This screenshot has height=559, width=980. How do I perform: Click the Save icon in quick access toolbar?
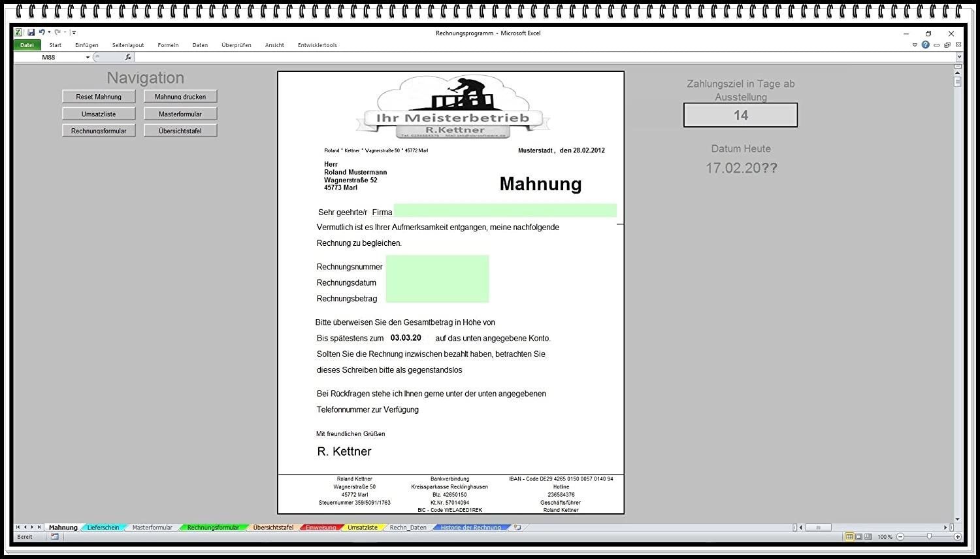[x=31, y=32]
